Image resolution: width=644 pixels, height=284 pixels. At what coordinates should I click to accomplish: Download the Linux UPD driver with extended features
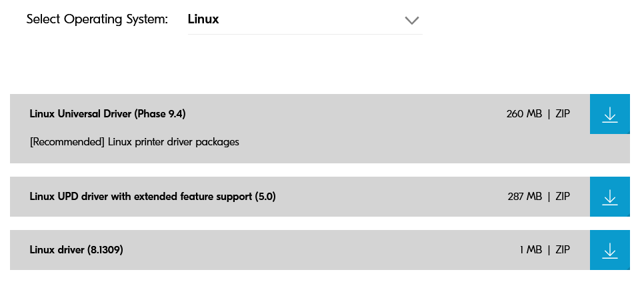609,197
